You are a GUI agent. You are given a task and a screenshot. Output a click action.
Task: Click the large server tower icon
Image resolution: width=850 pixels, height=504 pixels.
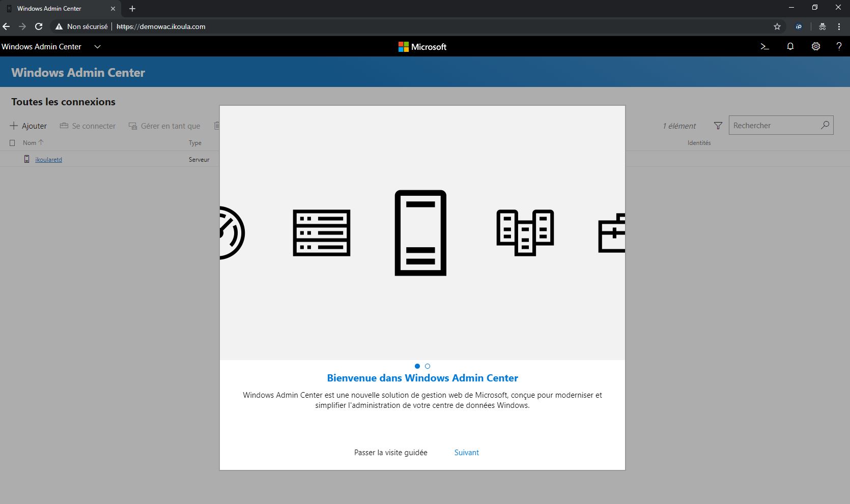[420, 233]
